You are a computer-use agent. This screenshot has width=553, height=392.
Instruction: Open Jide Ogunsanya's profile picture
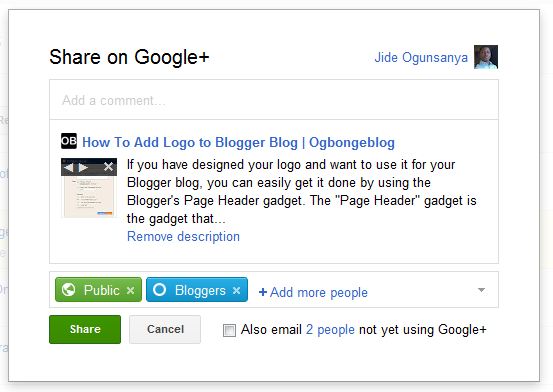[x=486, y=57]
